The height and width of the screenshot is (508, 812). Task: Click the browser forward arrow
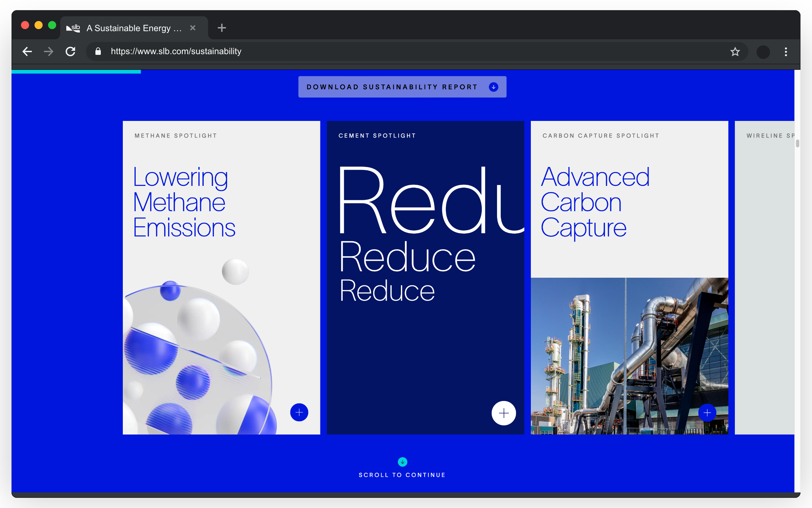(49, 51)
